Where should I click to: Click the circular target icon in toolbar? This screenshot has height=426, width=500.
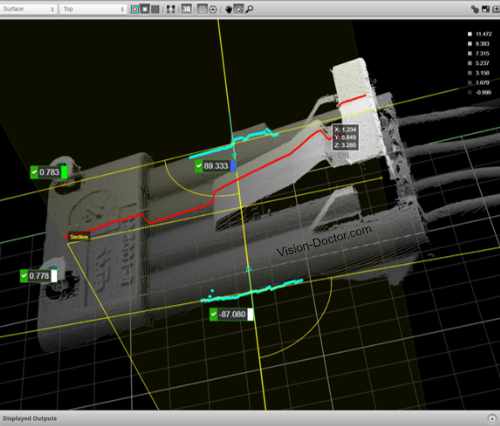click(213, 9)
